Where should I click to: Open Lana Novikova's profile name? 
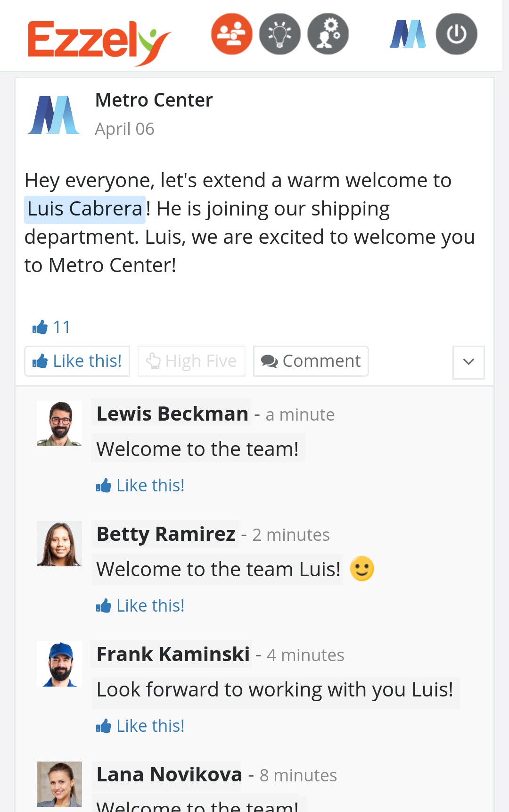[169, 774]
